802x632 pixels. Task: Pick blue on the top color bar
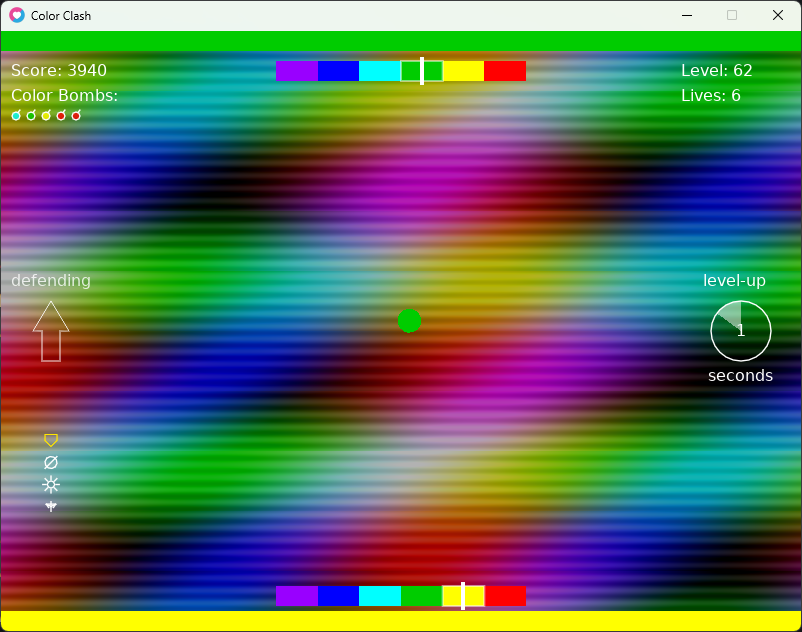coord(338,71)
